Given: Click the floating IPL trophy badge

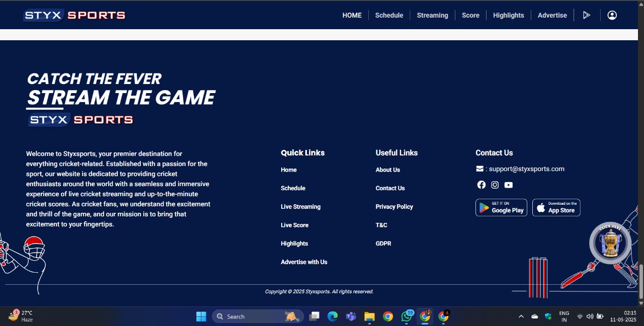Looking at the screenshot, I should [x=609, y=243].
